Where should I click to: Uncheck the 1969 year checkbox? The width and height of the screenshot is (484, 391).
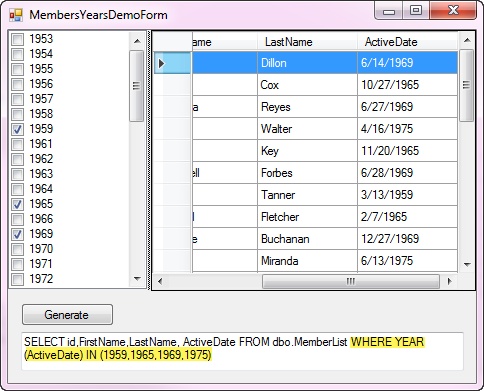point(18,234)
